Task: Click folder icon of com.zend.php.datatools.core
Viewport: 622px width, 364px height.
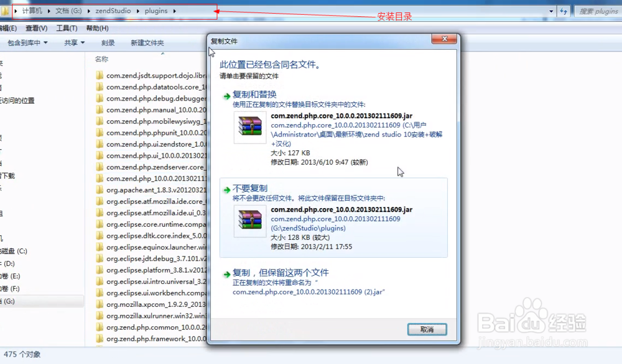Action: pos(100,87)
